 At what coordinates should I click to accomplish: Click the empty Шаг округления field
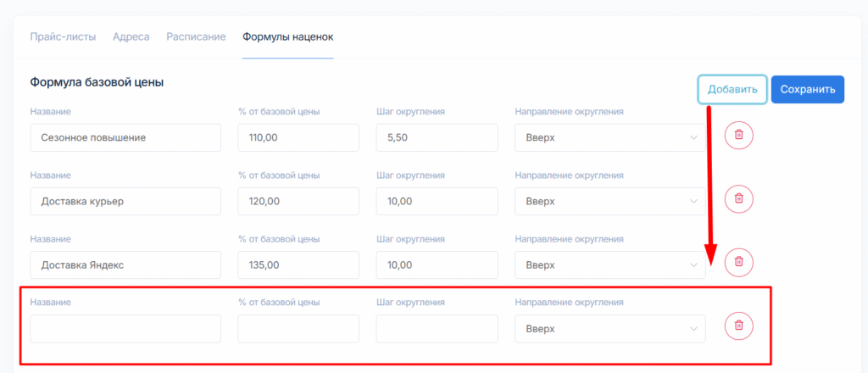pyautogui.click(x=436, y=329)
